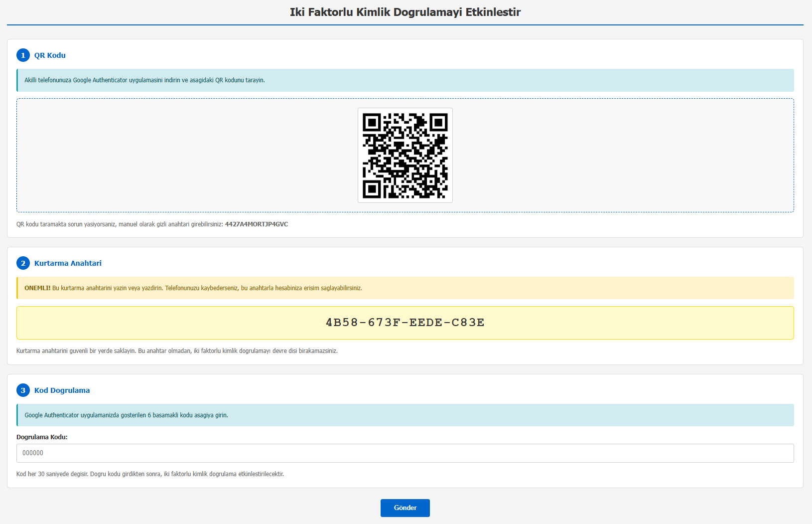This screenshot has width=812, height=524.
Task: Click the 'Kod her 30 saniyede degisir' hint
Action: [150, 474]
